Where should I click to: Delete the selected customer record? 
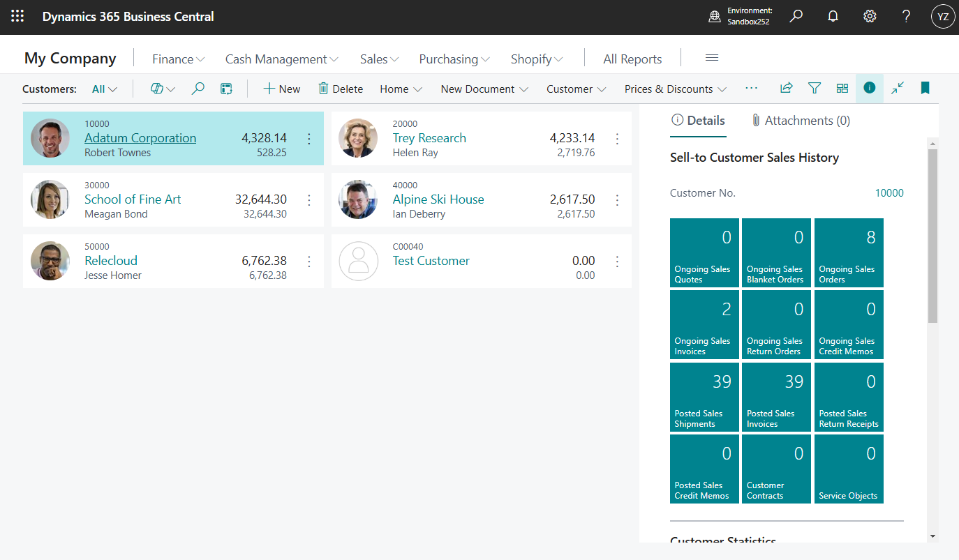(x=340, y=89)
